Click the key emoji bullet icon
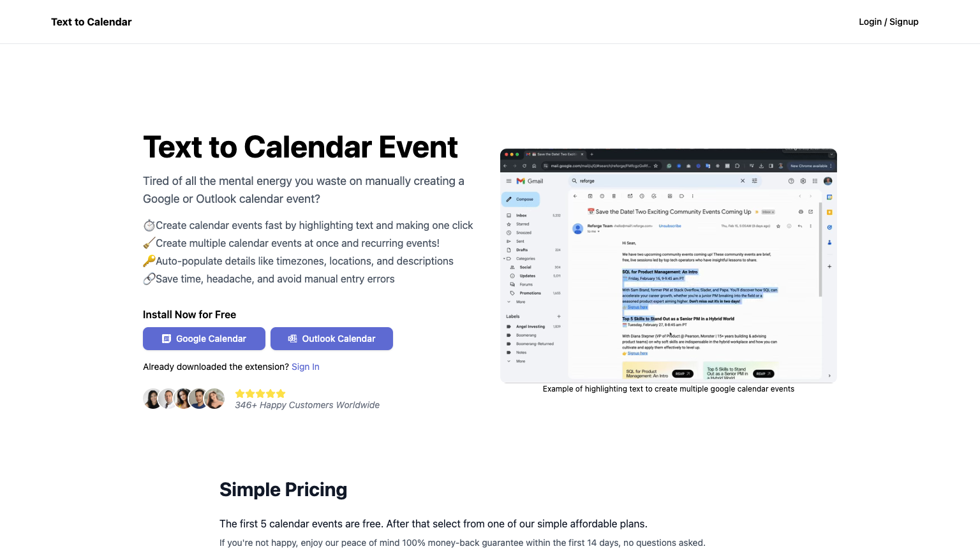 pos(149,261)
